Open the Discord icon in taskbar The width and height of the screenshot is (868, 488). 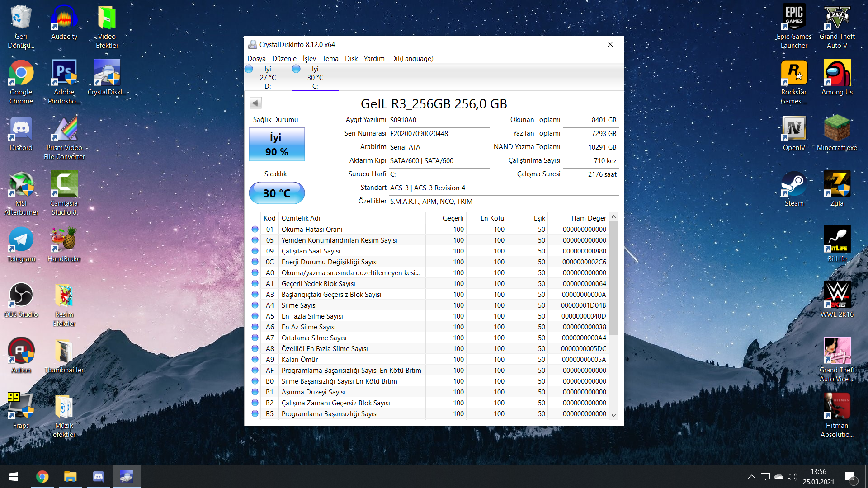click(98, 477)
